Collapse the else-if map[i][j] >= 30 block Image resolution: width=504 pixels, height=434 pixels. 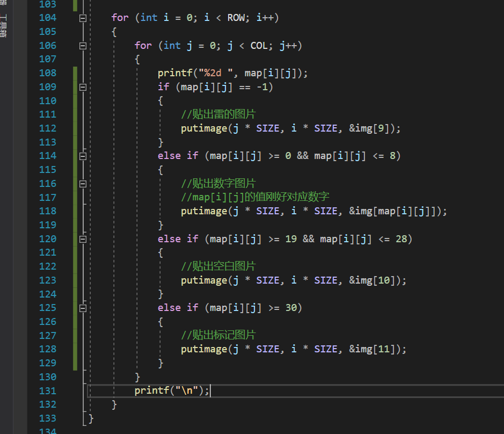coord(83,308)
